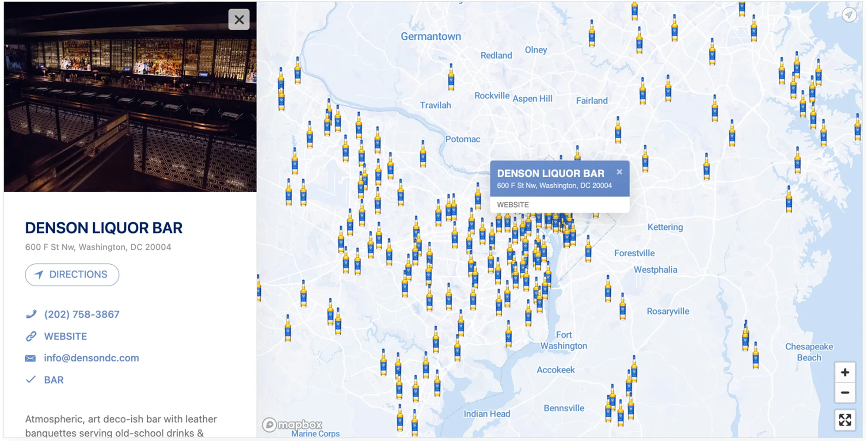Call (202) 758-3867 via the phone link
Viewport: 868px width, 441px height.
[81, 314]
